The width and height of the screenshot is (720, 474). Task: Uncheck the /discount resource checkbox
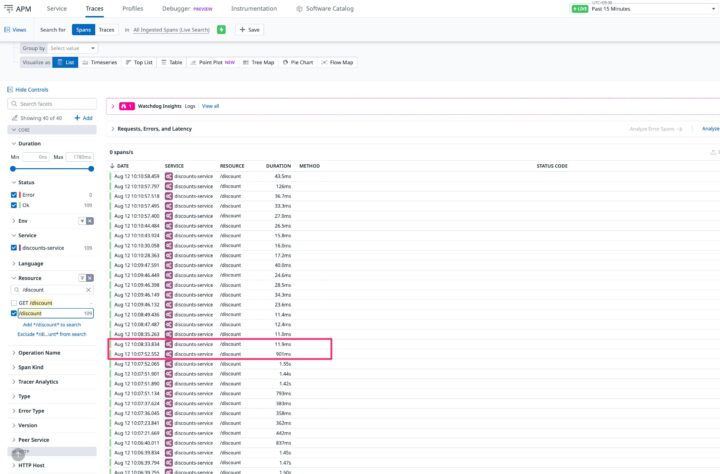14,313
